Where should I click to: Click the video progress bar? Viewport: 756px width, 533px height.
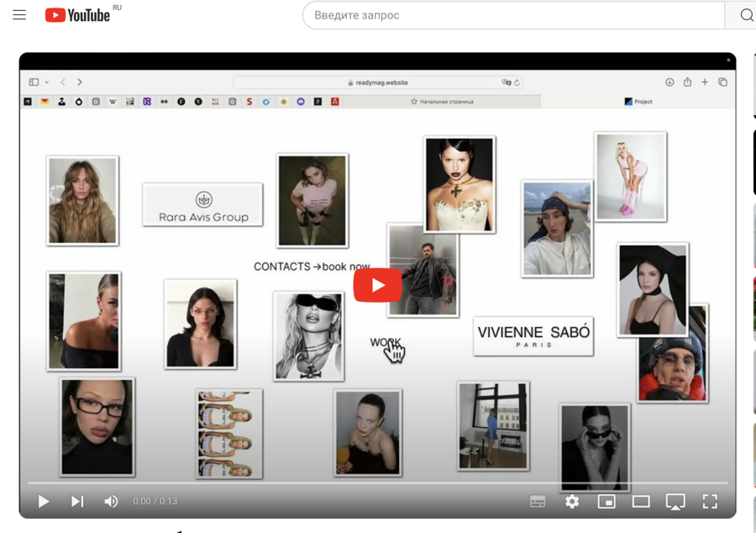click(378, 483)
